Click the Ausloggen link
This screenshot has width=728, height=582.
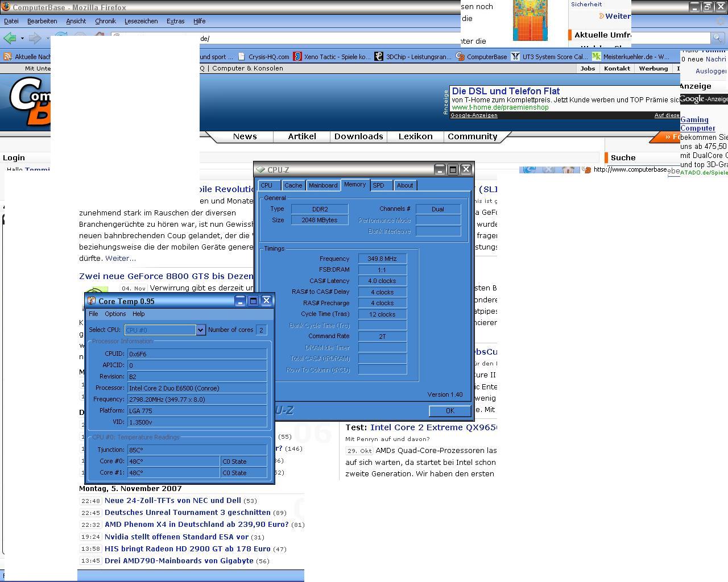click(x=711, y=71)
